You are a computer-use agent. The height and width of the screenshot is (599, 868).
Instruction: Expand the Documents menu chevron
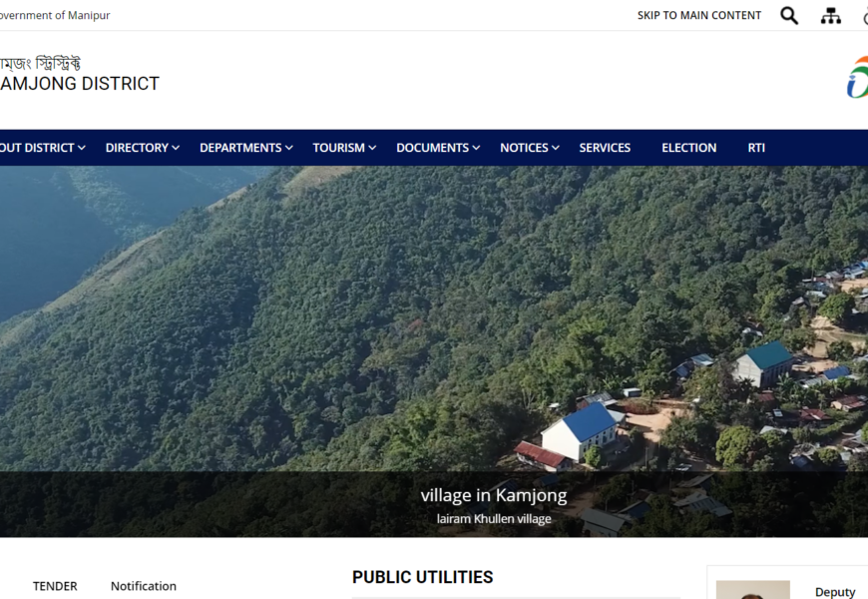[x=476, y=148]
